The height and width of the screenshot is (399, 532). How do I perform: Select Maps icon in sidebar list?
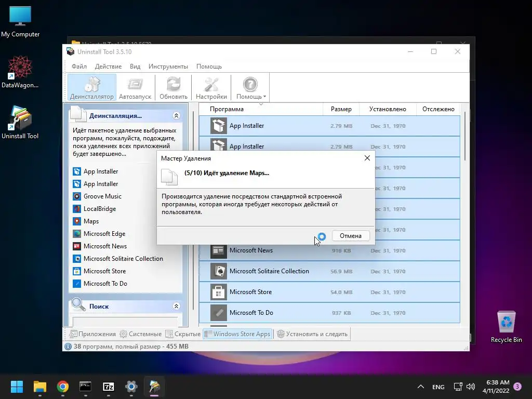tap(77, 221)
